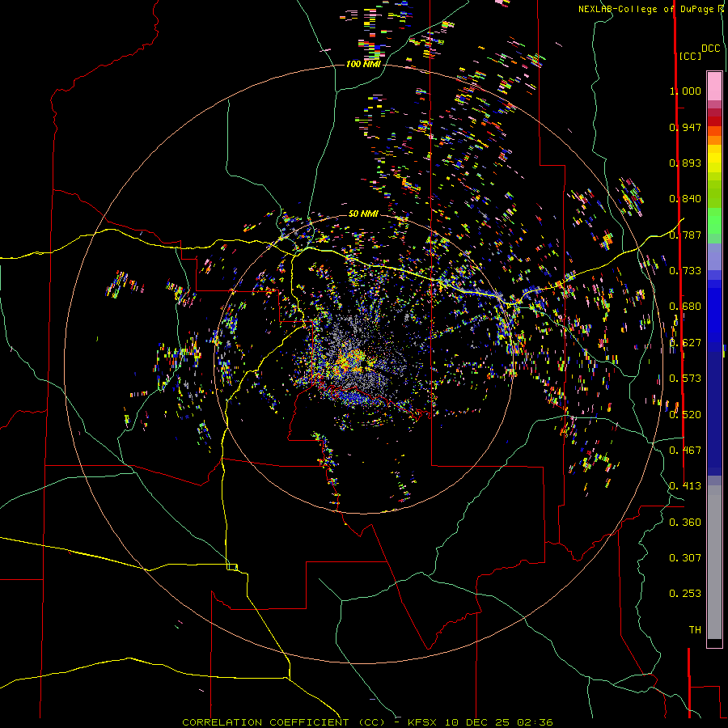Click the 0.520 scale value
728x728 pixels.
click(x=685, y=415)
